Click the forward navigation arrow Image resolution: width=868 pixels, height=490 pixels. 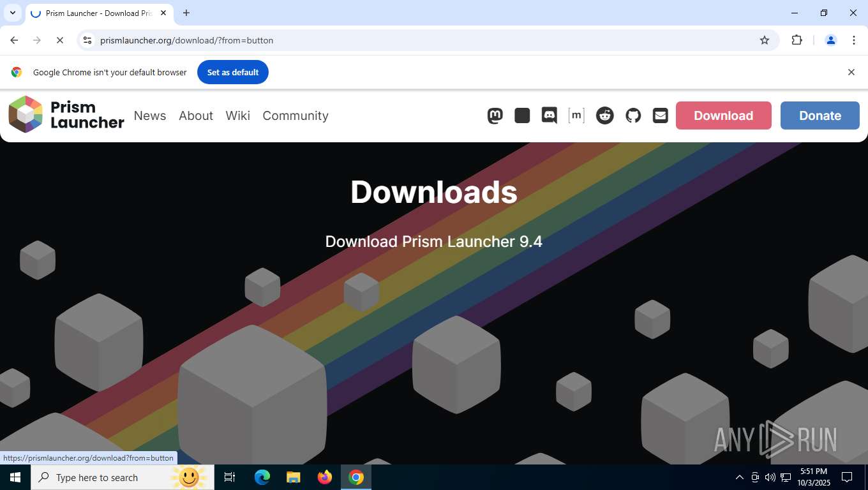pos(37,40)
